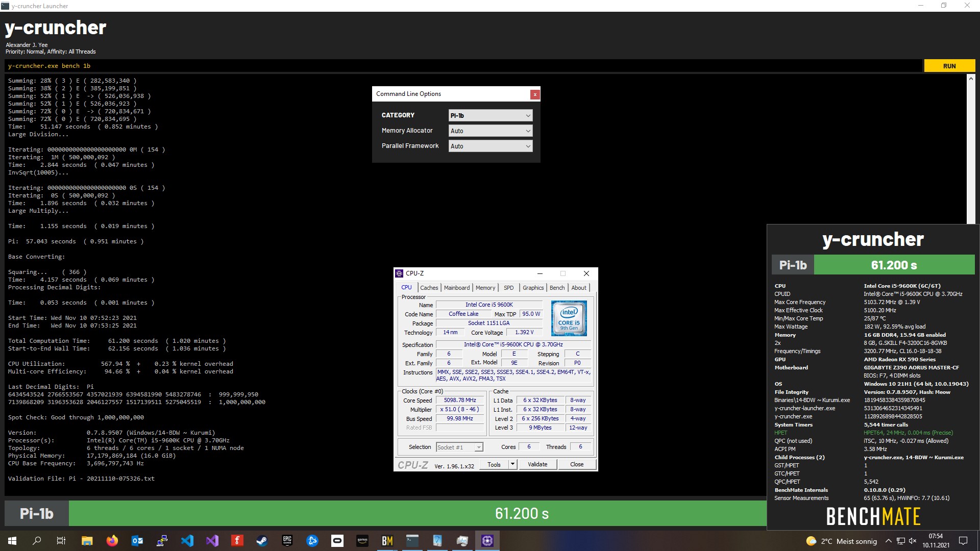Click the Intel Core i5 logo in CPU-Z
Viewport: 980px width, 551px height.
[x=569, y=318]
